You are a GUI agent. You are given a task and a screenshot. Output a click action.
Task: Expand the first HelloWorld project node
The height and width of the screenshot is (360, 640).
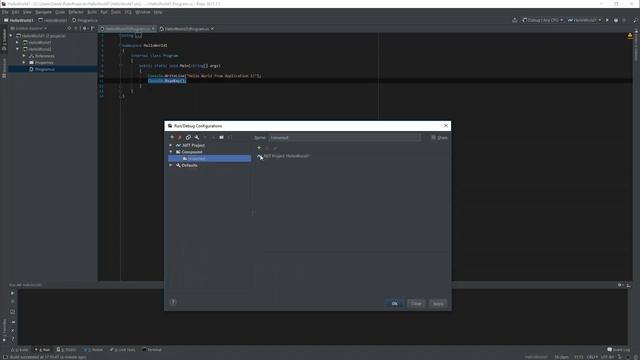[18, 42]
